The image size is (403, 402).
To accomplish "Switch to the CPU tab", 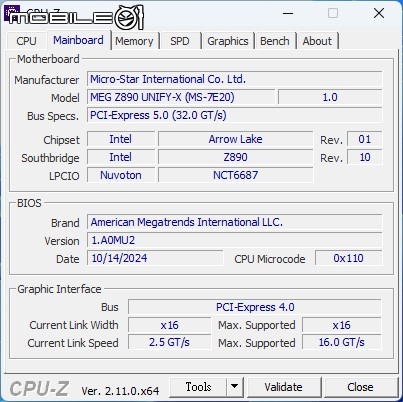I will coord(27,41).
